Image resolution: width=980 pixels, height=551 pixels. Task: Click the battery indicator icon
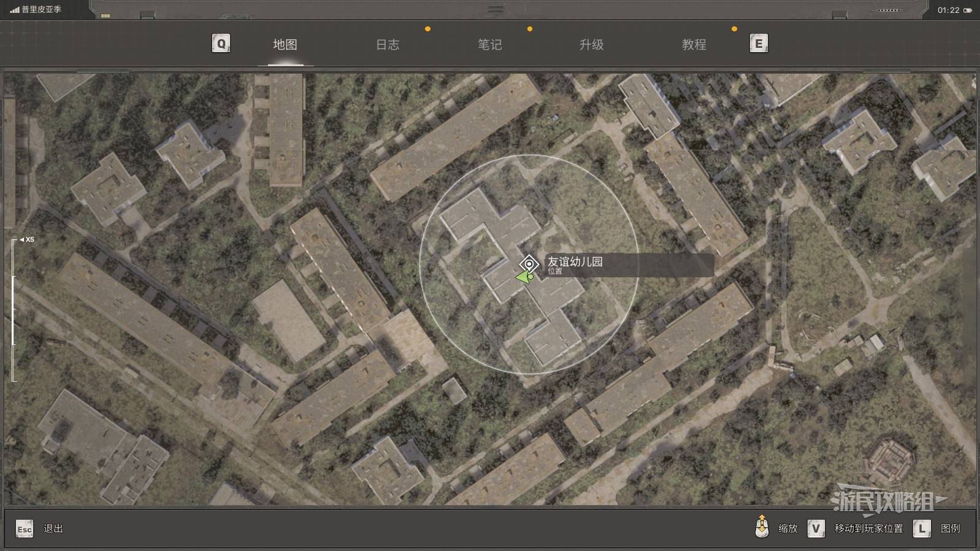(x=968, y=10)
